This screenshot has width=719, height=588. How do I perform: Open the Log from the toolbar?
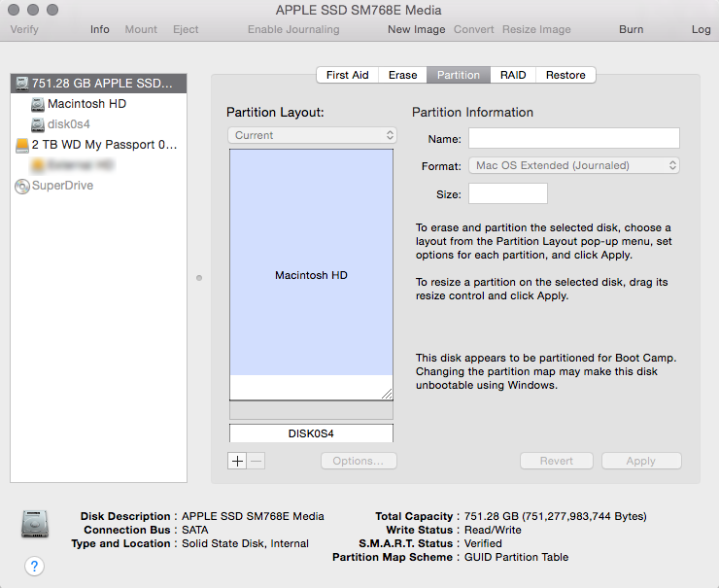tap(701, 29)
